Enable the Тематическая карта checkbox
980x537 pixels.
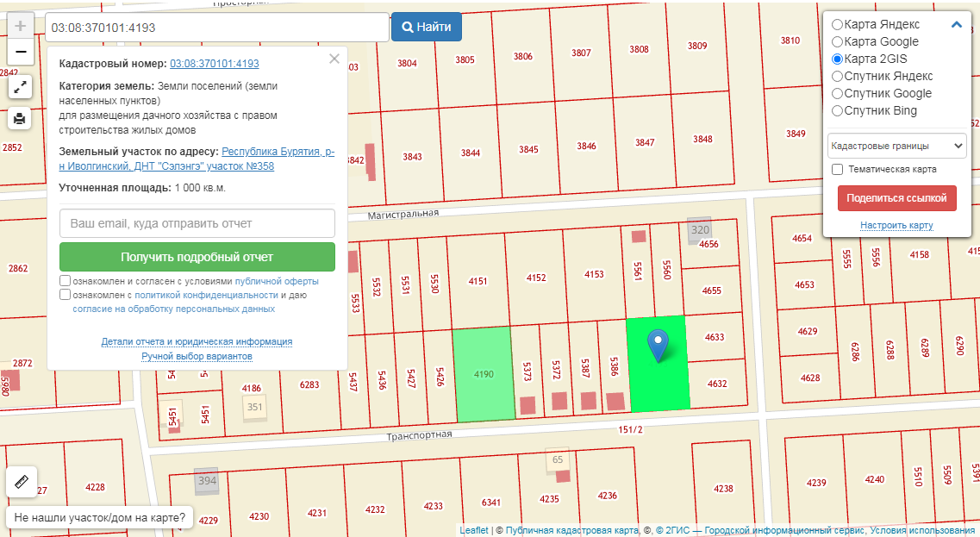[x=838, y=170]
